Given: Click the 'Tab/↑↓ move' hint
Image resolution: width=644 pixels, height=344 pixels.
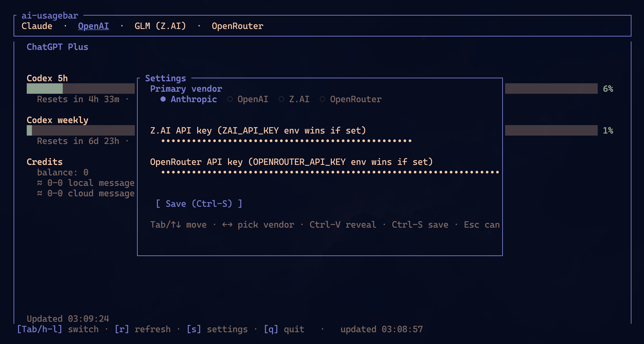Looking at the screenshot, I should click(178, 225).
